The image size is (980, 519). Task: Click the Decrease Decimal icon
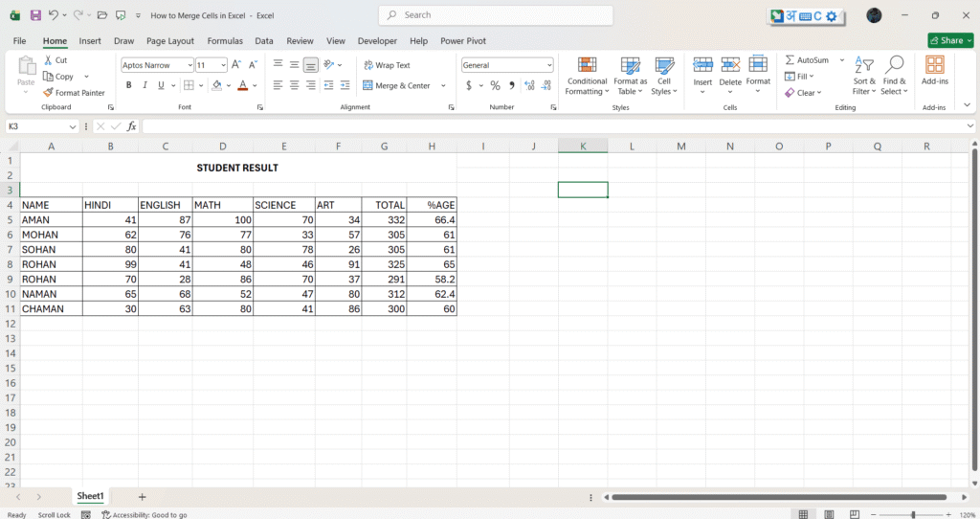pyautogui.click(x=546, y=85)
